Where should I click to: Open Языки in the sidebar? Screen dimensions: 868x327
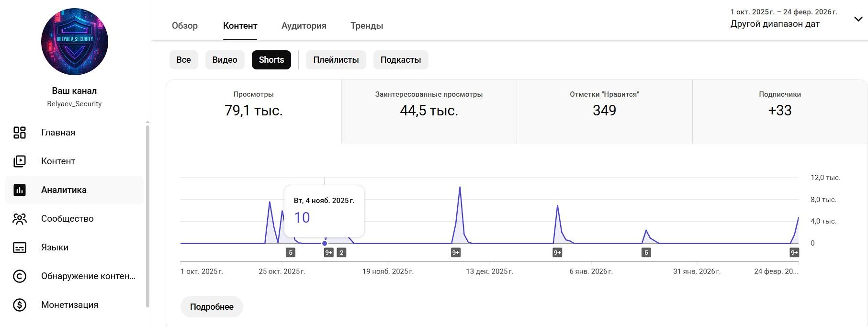point(74,248)
